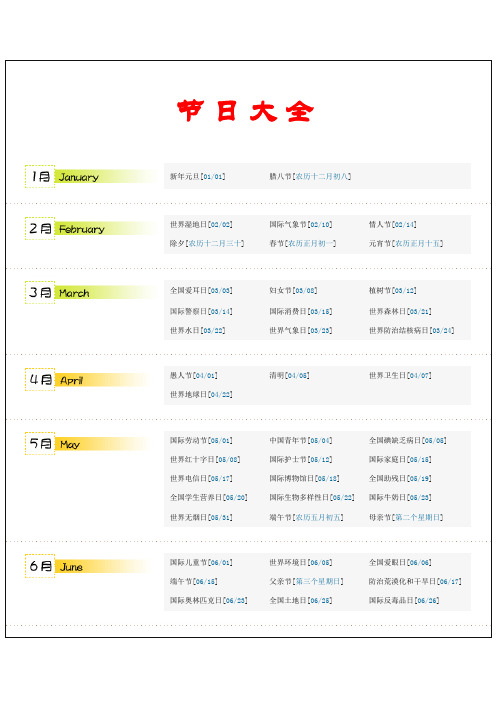This screenshot has width=496, height=702.
Task: Select the 1月 January heading
Action: point(90,176)
